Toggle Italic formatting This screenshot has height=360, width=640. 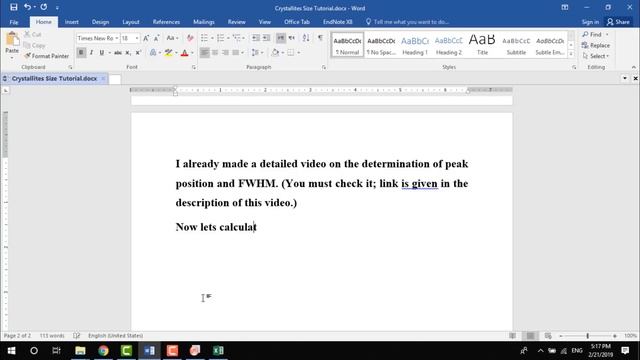91,53
